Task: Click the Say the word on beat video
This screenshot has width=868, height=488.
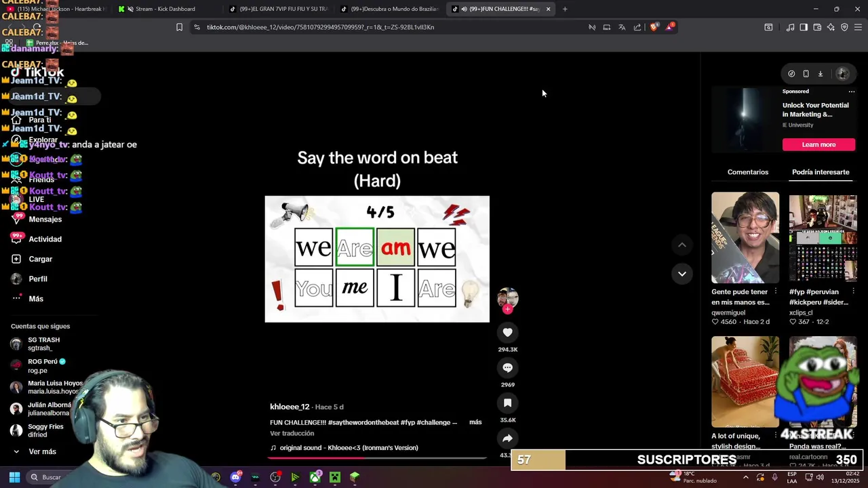Action: pos(377,259)
